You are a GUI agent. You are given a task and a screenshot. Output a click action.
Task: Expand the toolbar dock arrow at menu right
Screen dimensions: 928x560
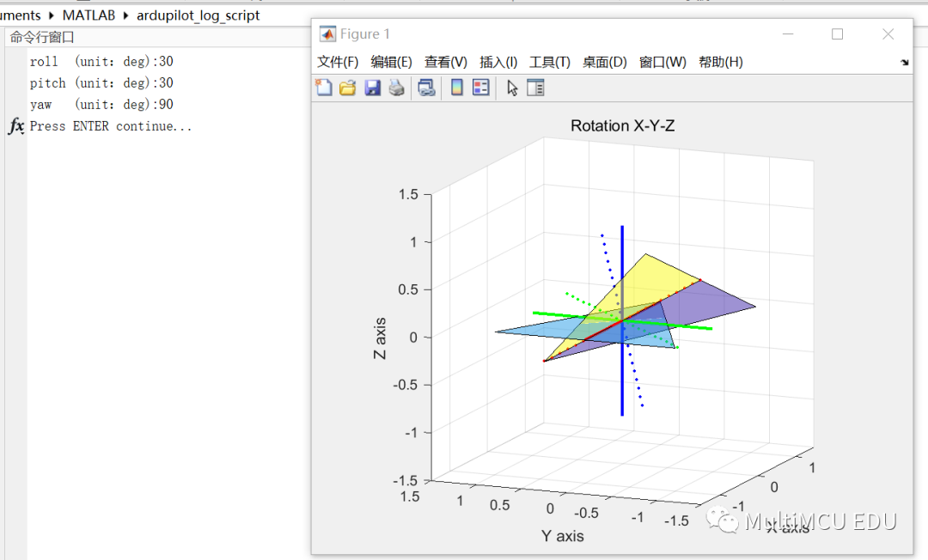[904, 62]
